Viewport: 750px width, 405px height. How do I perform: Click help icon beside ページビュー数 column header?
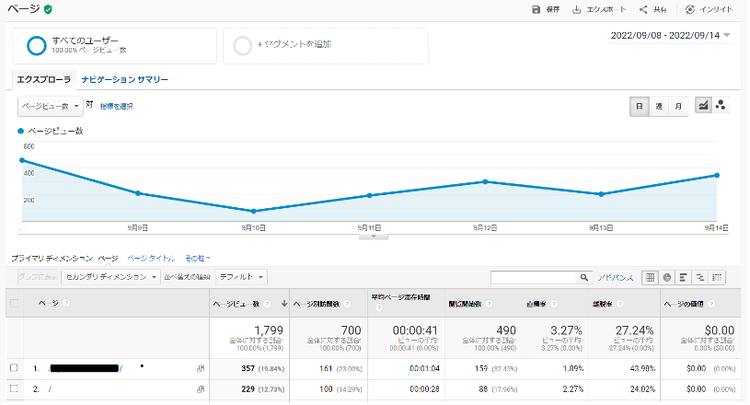(267, 304)
